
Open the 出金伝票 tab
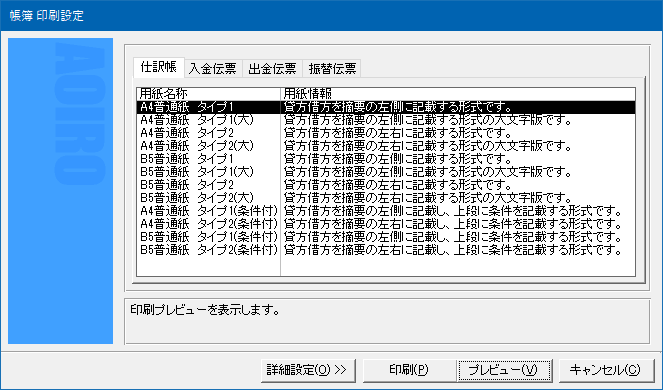pos(273,69)
